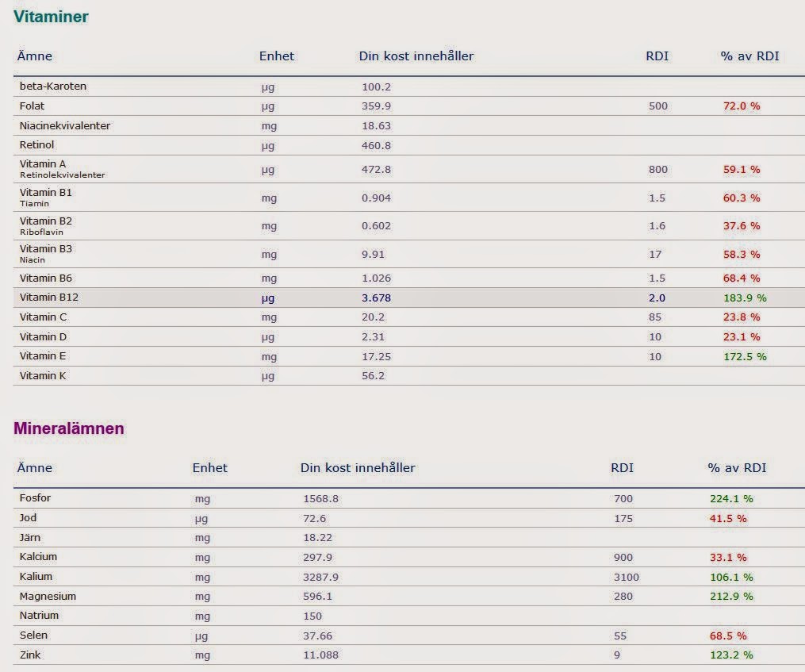
Task: Click the 11.088 amount for Zink
Action: 321,655
